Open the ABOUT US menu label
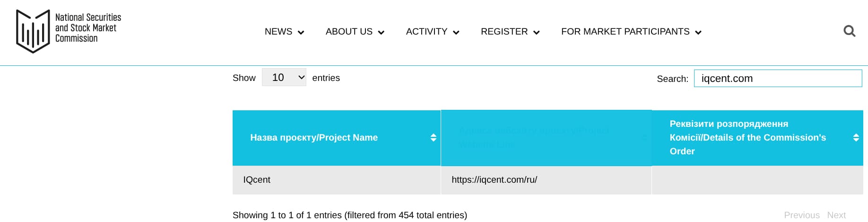The height and width of the screenshot is (222, 868). click(x=349, y=32)
